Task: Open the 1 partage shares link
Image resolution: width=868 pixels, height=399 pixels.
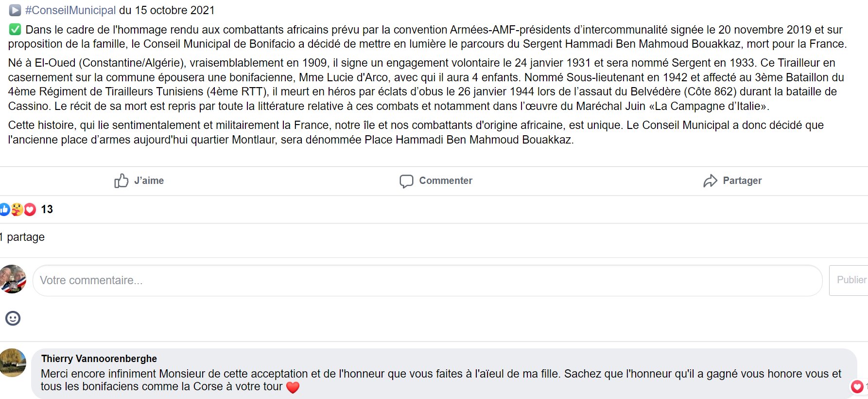Action: [22, 237]
